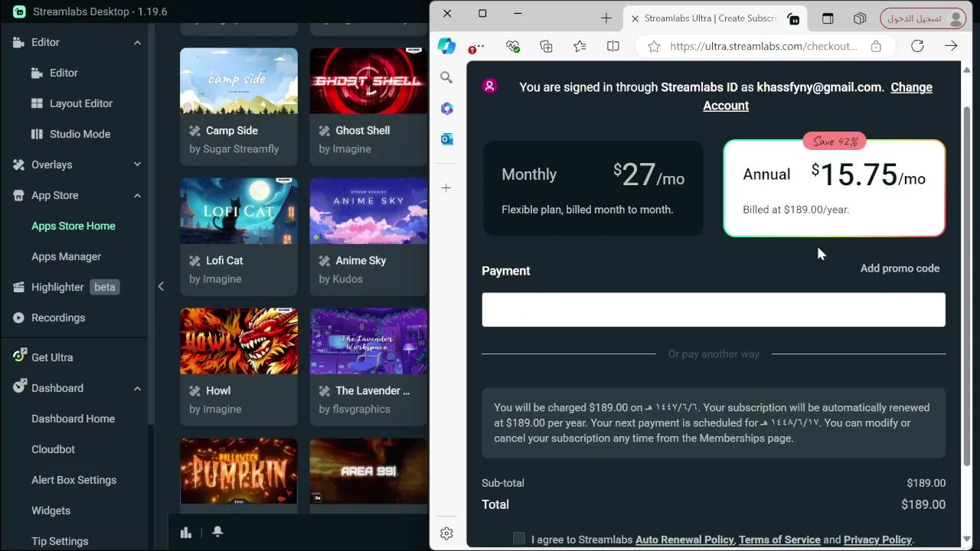The width and height of the screenshot is (980, 551).
Task: Click Add promo code
Action: [x=900, y=268]
